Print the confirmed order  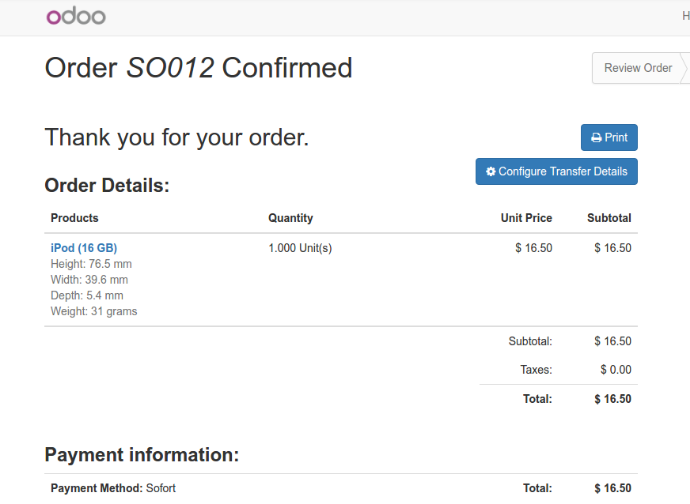pos(609,137)
